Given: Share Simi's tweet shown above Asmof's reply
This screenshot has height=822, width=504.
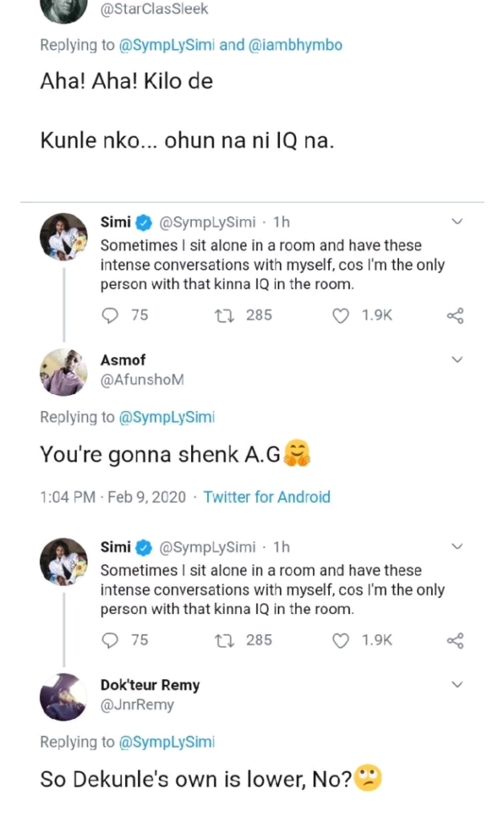Looking at the screenshot, I should pos(455,315).
